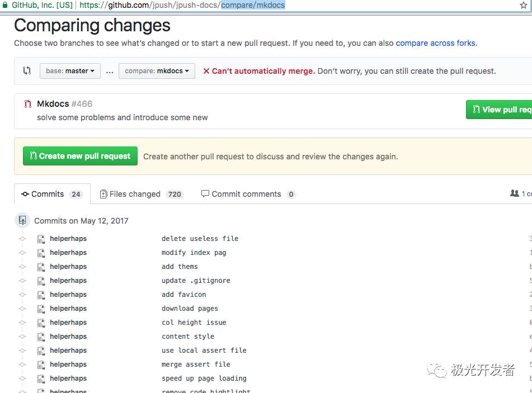Click the 24 commits count badge
Screen dimensions: 532x393
pyautogui.click(x=76, y=195)
